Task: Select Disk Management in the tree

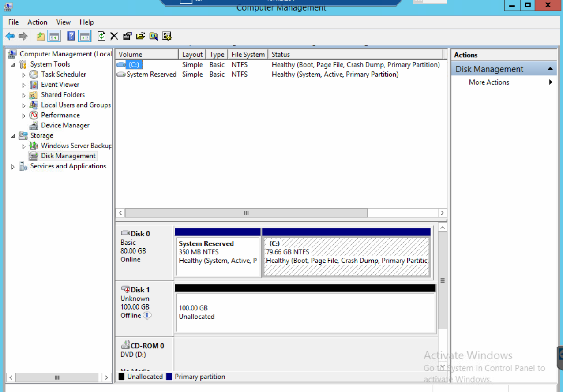Action: pos(68,156)
